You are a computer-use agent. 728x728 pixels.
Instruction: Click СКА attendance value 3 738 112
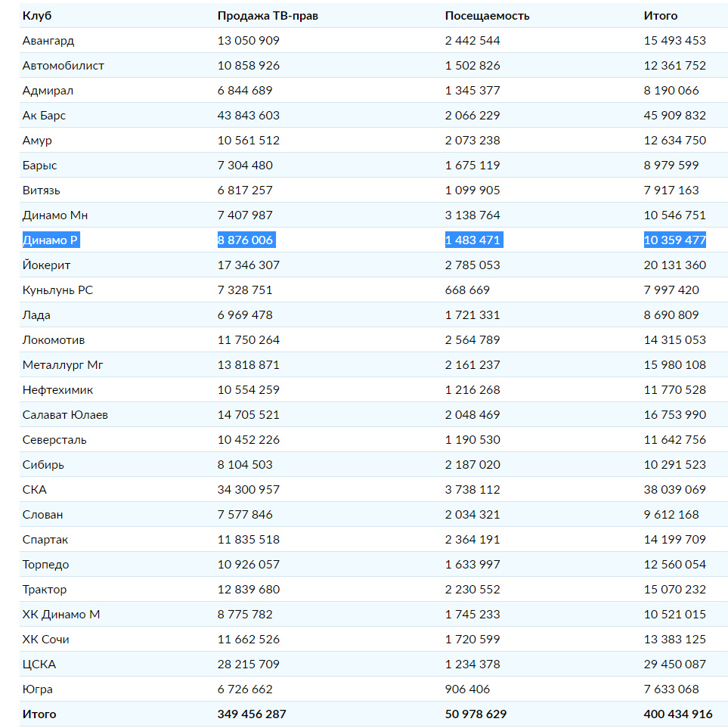pos(472,489)
